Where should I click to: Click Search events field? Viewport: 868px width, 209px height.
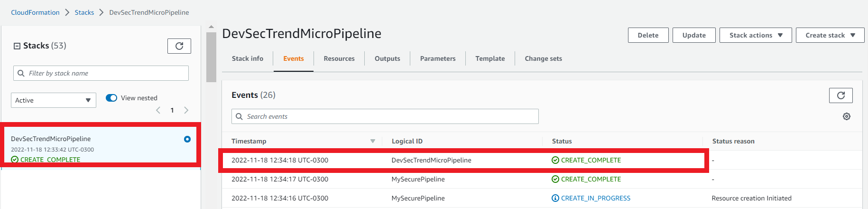pyautogui.click(x=385, y=116)
